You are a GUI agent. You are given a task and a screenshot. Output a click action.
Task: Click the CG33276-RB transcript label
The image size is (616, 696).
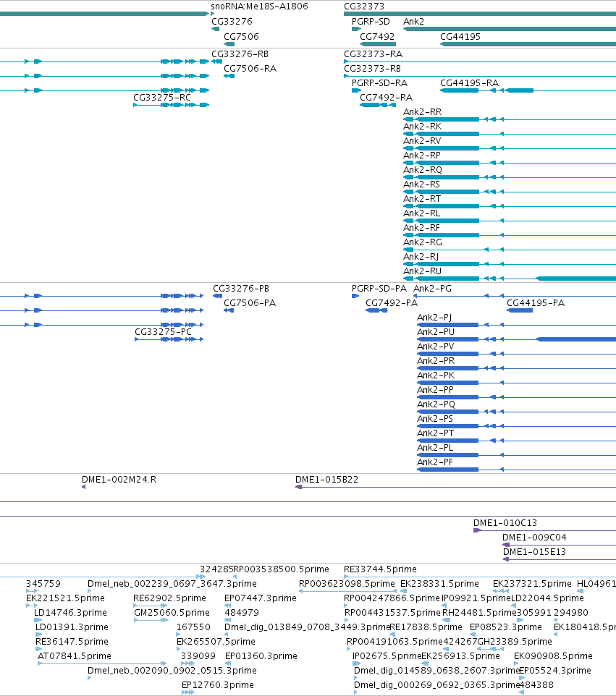[240, 54]
